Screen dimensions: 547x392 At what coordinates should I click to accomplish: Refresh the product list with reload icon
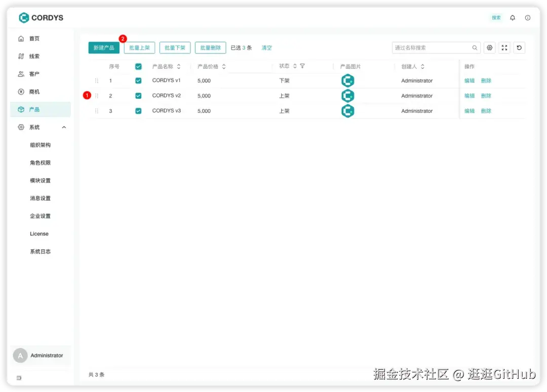tap(519, 47)
